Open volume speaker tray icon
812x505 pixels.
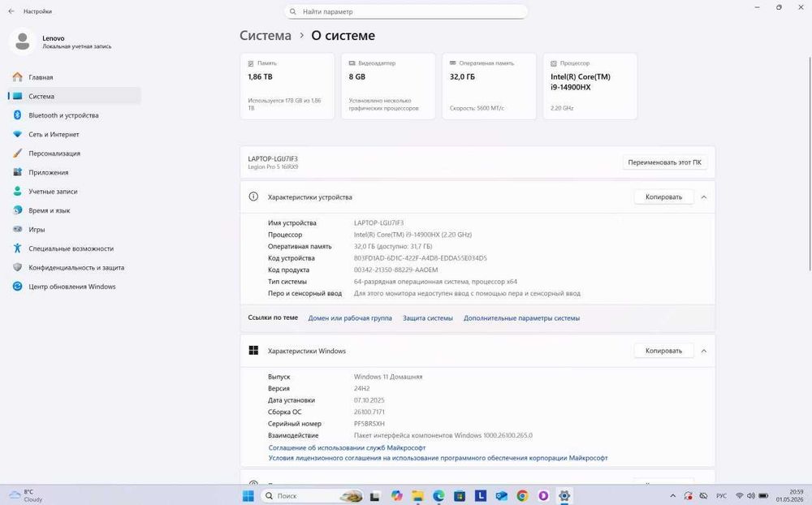coord(751,496)
